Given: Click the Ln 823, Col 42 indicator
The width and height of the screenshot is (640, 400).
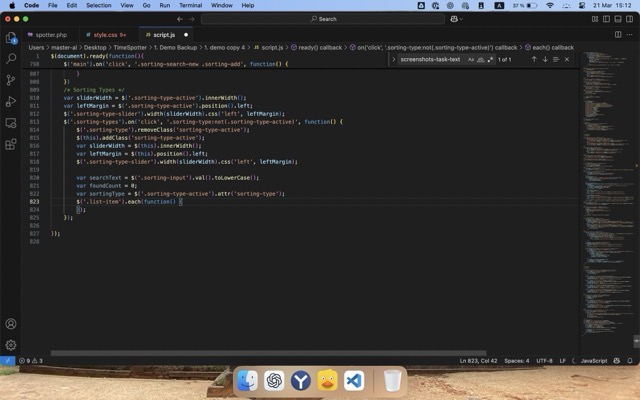Looking at the screenshot, I should coord(479,360).
